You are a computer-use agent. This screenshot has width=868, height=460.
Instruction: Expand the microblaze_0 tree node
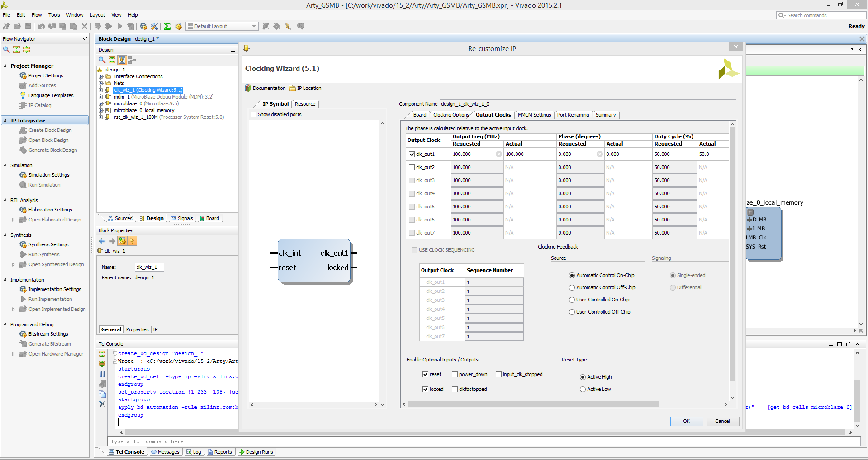100,103
